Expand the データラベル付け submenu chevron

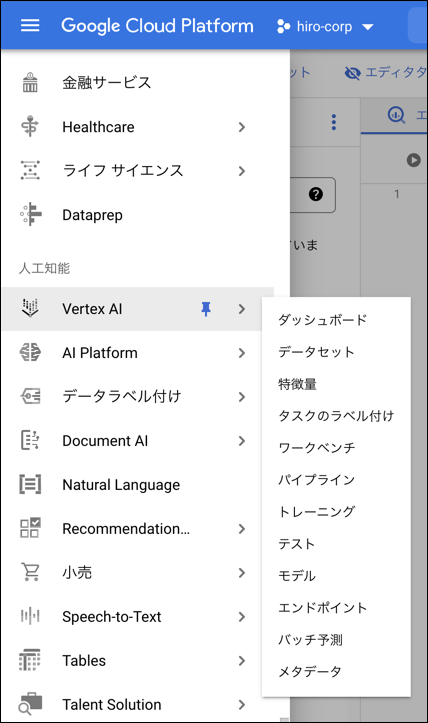point(242,397)
